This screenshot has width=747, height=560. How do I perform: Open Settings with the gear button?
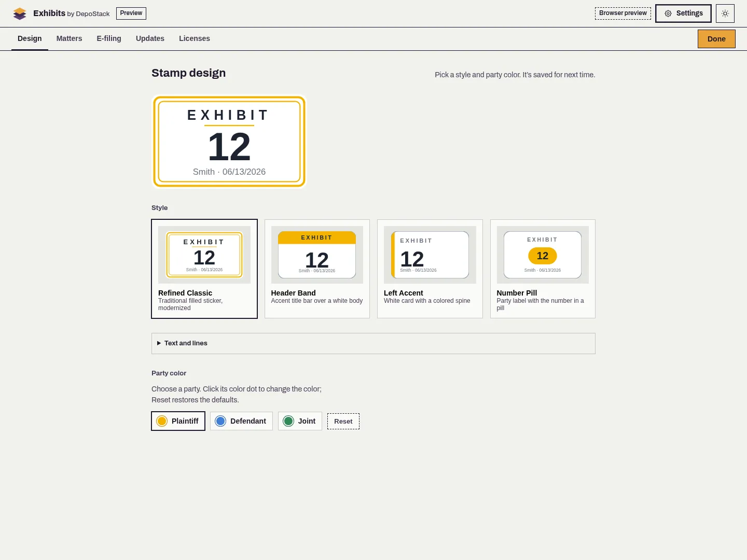683,13
